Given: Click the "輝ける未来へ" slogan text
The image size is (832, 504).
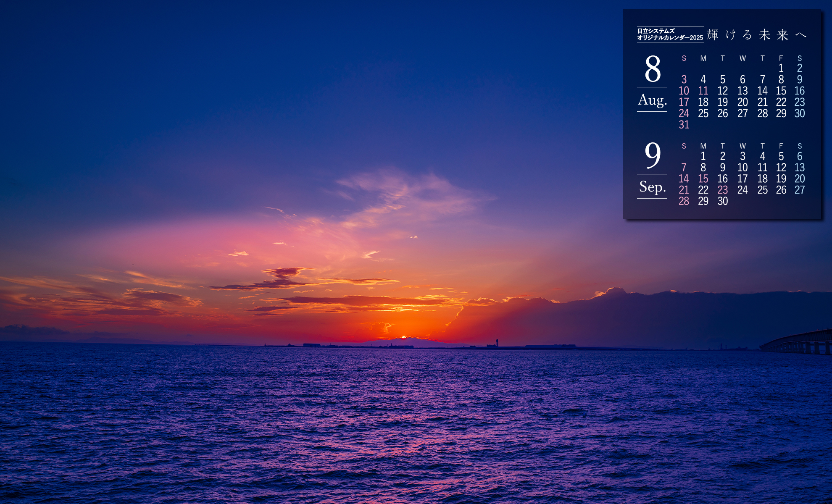Looking at the screenshot, I should (757, 34).
